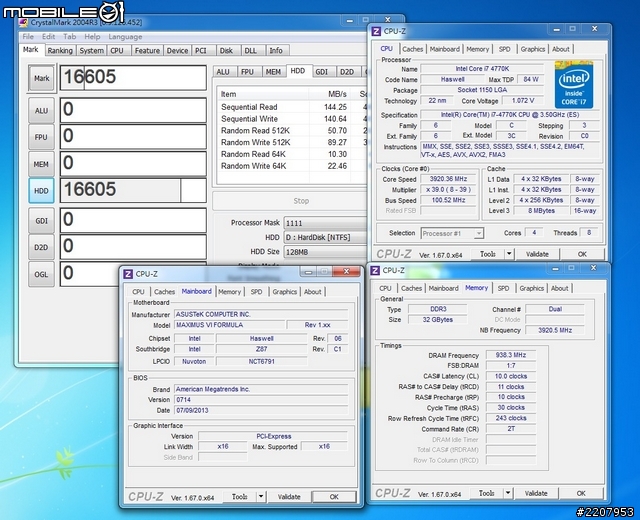Open the HDD drive dropdown in CrystalMark
Viewport: 640px width, 520px height.
[325, 238]
